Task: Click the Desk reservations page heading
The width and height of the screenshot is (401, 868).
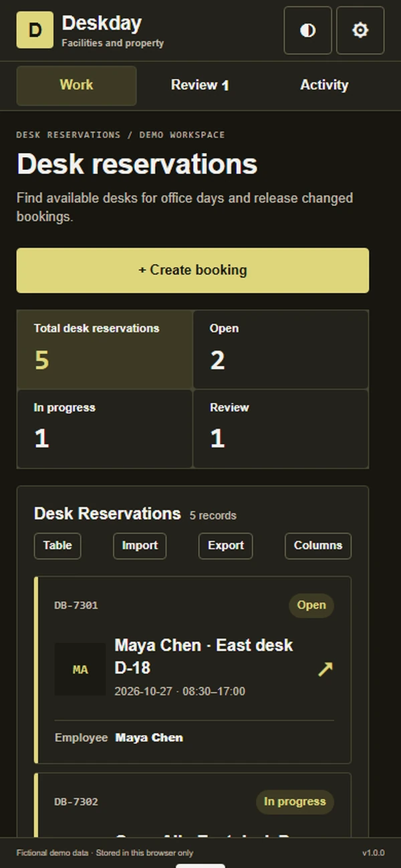Action: (x=137, y=165)
